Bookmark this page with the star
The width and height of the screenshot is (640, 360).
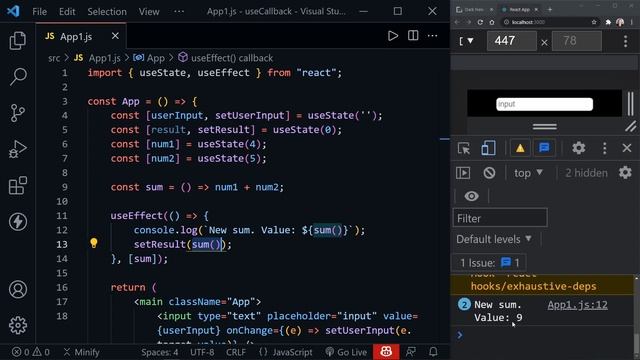tap(594, 22)
